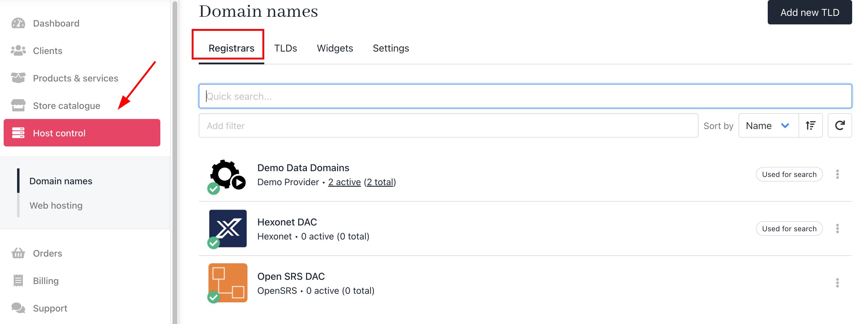Click the (2 total) link
This screenshot has width=868, height=324.
pos(380,182)
